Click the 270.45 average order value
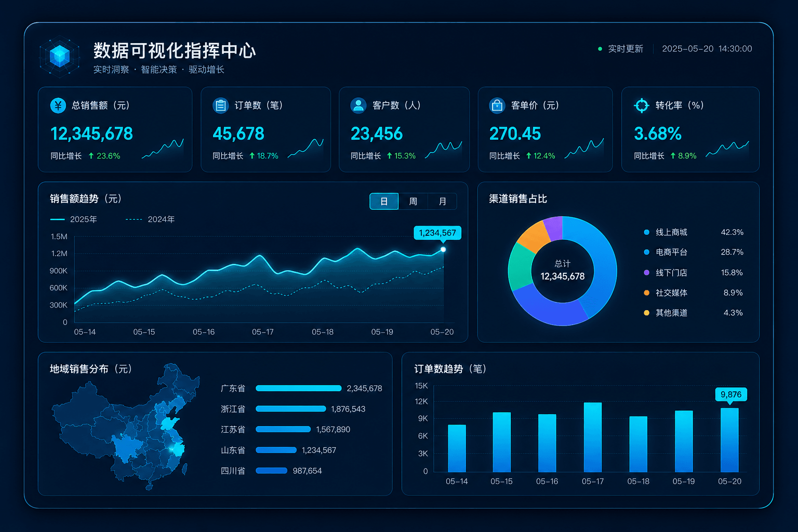Viewport: 798px width, 532px height. (x=515, y=134)
